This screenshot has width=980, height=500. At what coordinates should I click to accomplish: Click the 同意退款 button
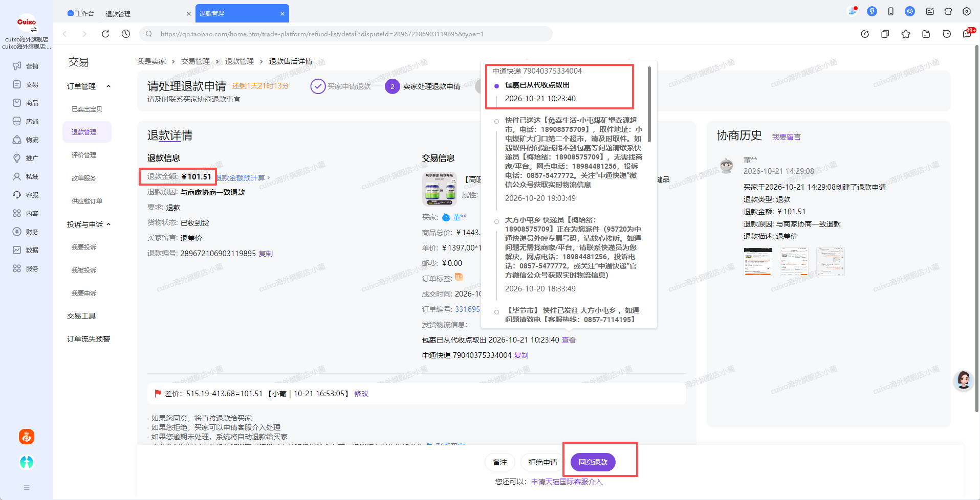point(593,462)
